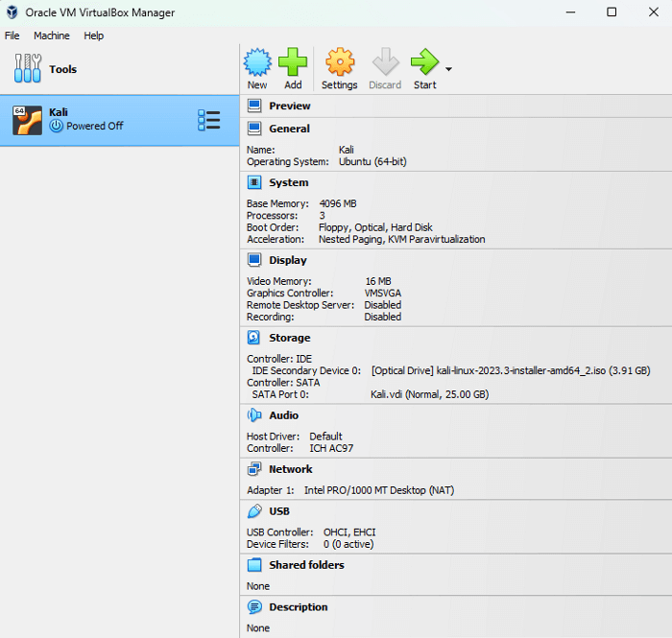The image size is (672, 638).
Task: Select the Kali VM name in the list
Action: point(58,111)
